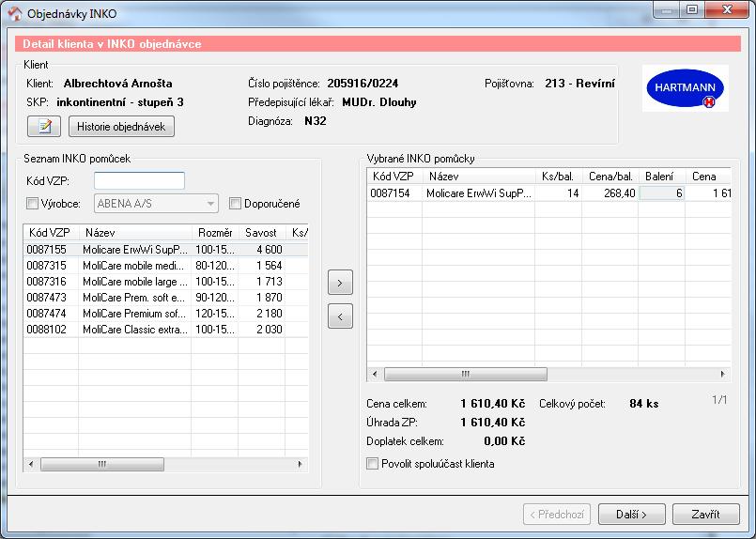Click Celkový počet value 84 ks

click(643, 404)
